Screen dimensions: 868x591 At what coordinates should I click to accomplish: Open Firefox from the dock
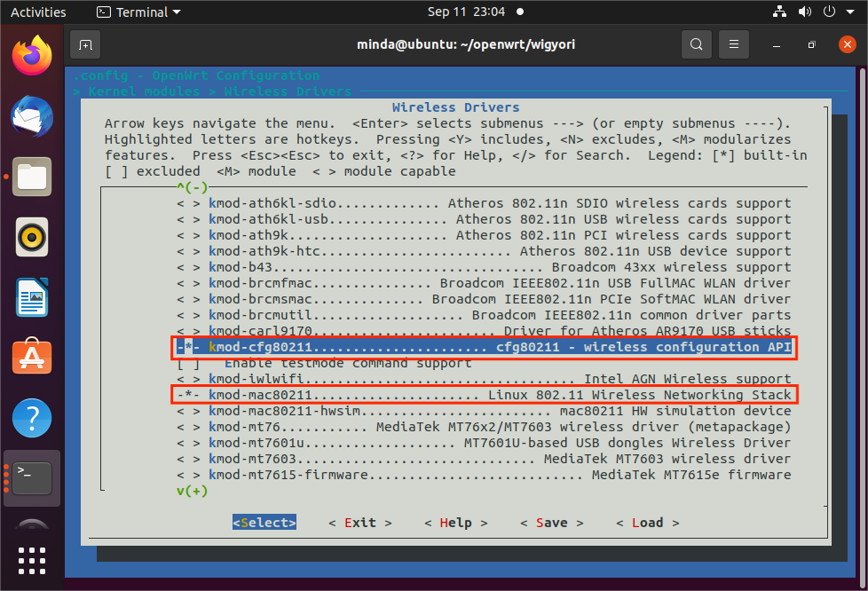[x=32, y=55]
